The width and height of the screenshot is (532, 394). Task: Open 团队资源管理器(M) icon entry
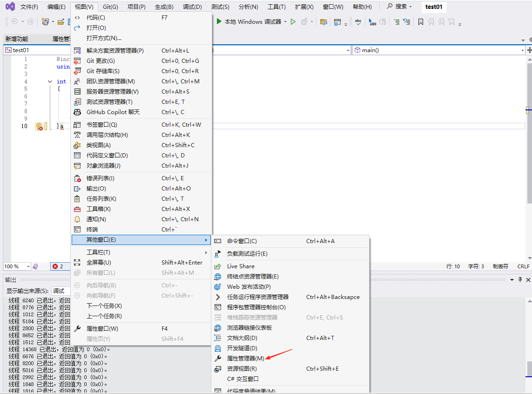pyautogui.click(x=141, y=82)
